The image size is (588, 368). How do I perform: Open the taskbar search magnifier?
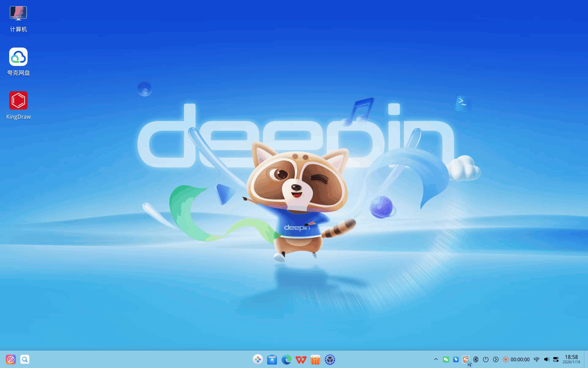click(25, 359)
